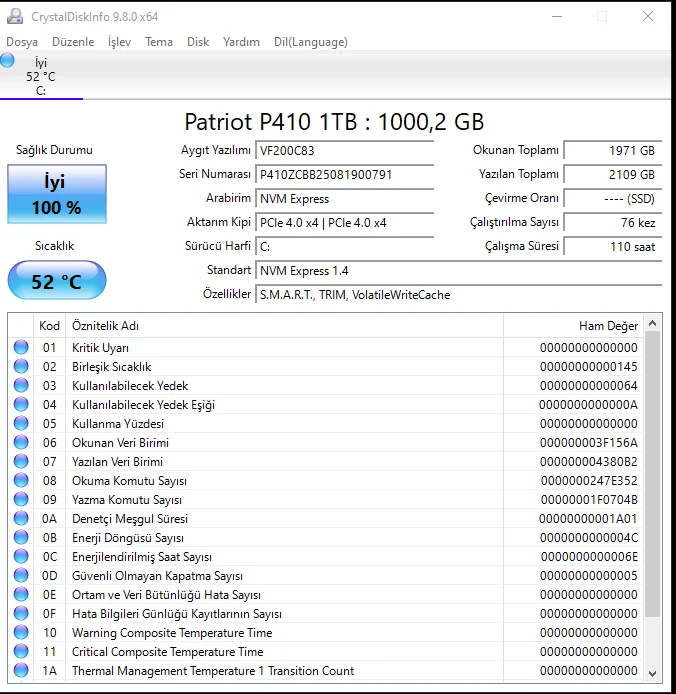Click status orb for Enerji Döngüsü Sayısı row

(21, 537)
